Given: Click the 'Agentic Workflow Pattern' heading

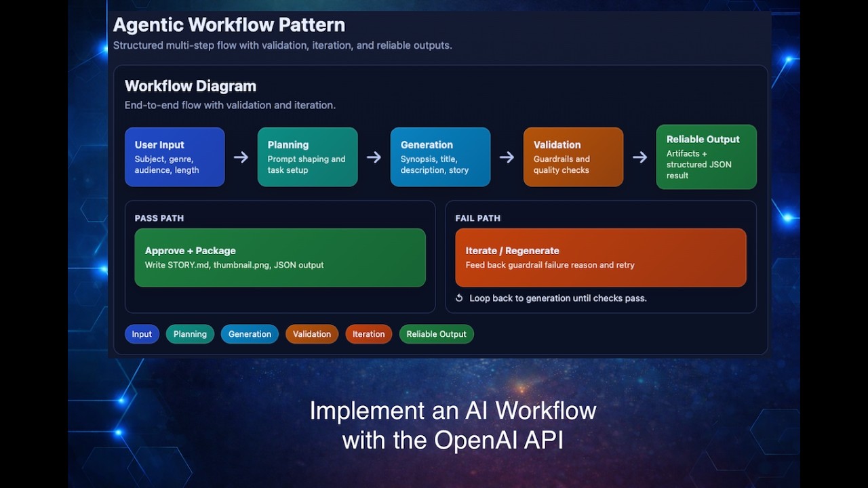Looking at the screenshot, I should [x=229, y=25].
